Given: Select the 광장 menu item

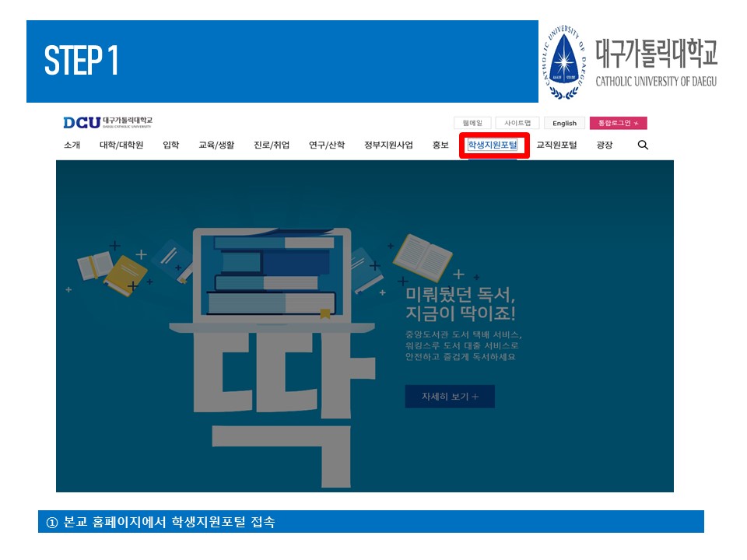Looking at the screenshot, I should click(605, 145).
